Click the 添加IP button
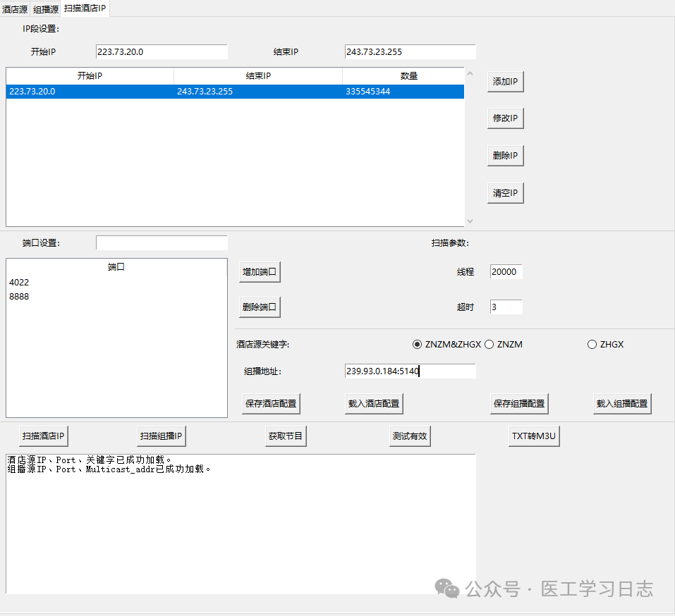Screen dimensions: 675x616 [x=506, y=81]
